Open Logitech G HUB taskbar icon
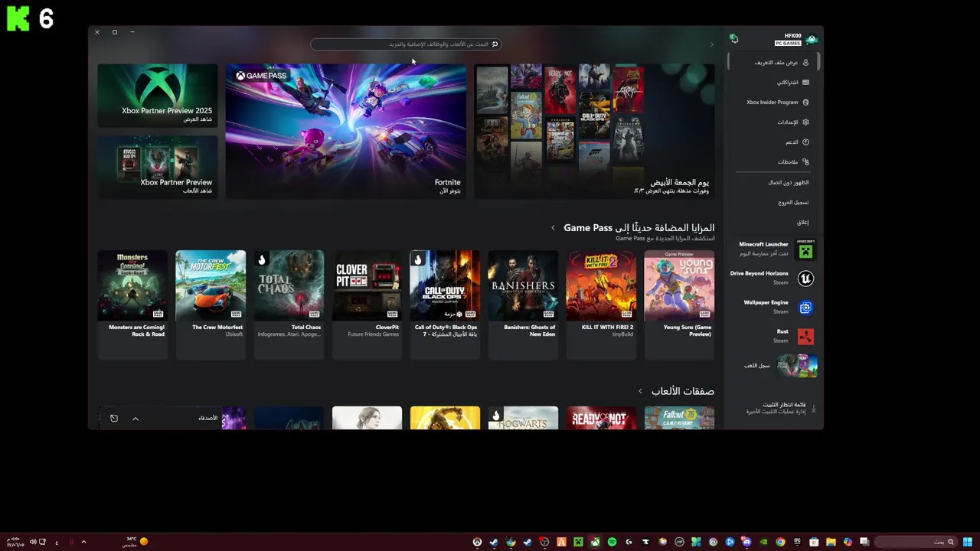Screen dimensions: 980x551 pyautogui.click(x=629, y=542)
